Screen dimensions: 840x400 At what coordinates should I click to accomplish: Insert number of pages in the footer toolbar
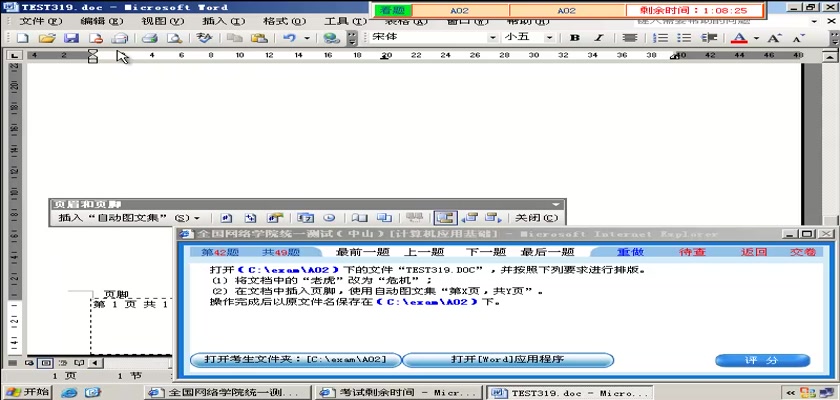(x=251, y=218)
